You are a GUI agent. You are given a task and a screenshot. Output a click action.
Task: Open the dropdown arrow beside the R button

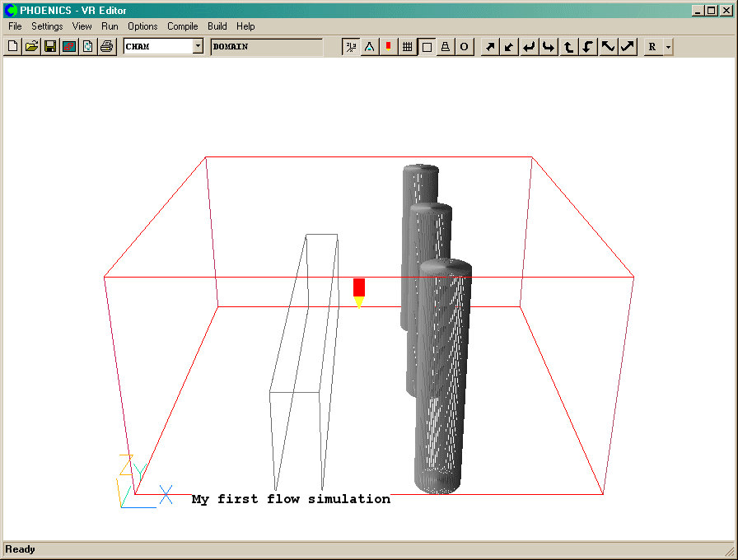pyautogui.click(x=668, y=47)
